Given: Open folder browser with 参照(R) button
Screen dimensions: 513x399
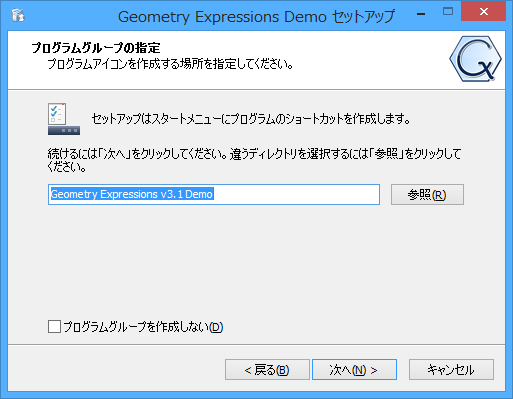Looking at the screenshot, I should coord(427,194).
